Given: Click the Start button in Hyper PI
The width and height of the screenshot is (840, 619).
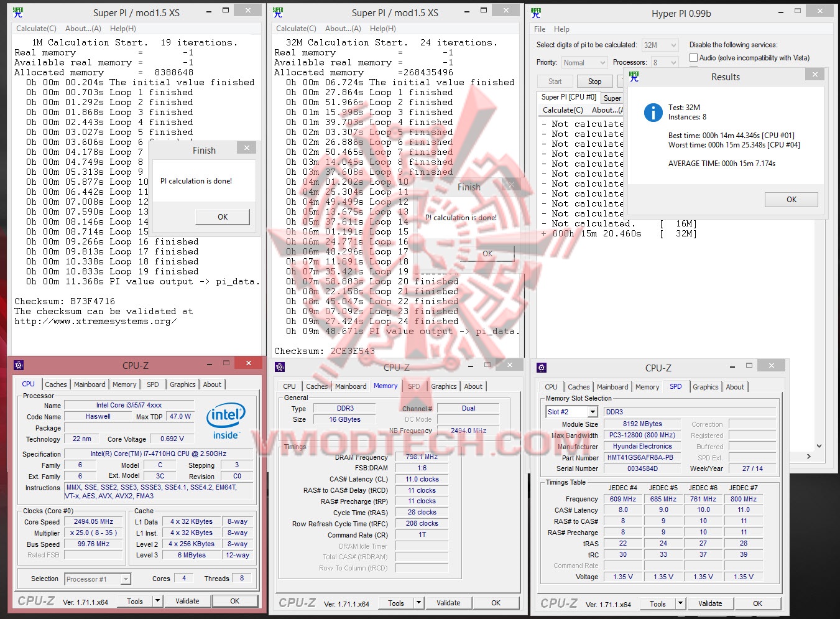Looking at the screenshot, I should click(555, 81).
